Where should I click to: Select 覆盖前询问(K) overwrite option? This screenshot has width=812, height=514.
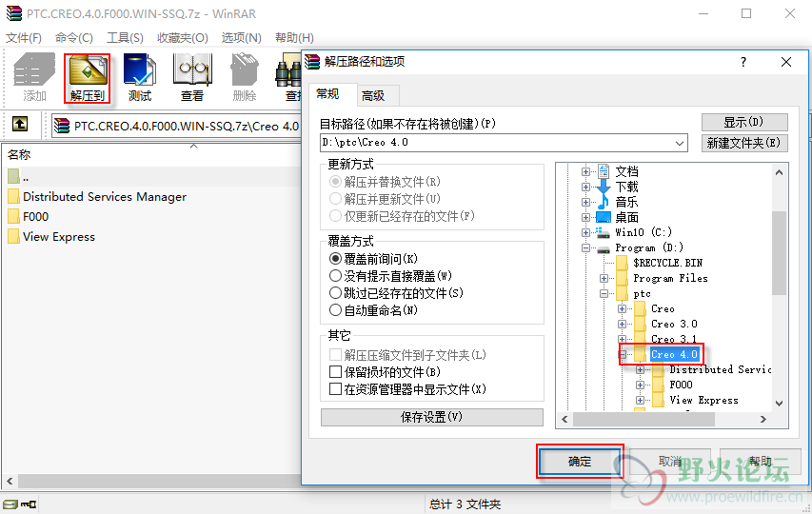coord(336,259)
